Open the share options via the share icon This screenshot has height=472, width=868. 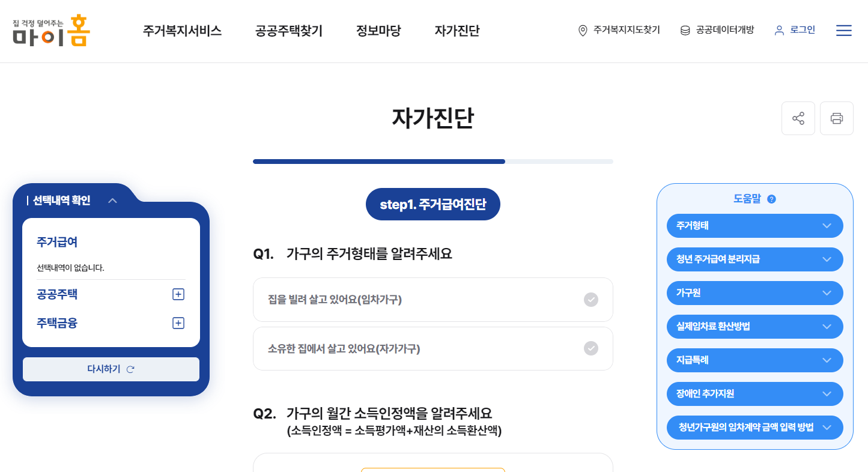798,118
